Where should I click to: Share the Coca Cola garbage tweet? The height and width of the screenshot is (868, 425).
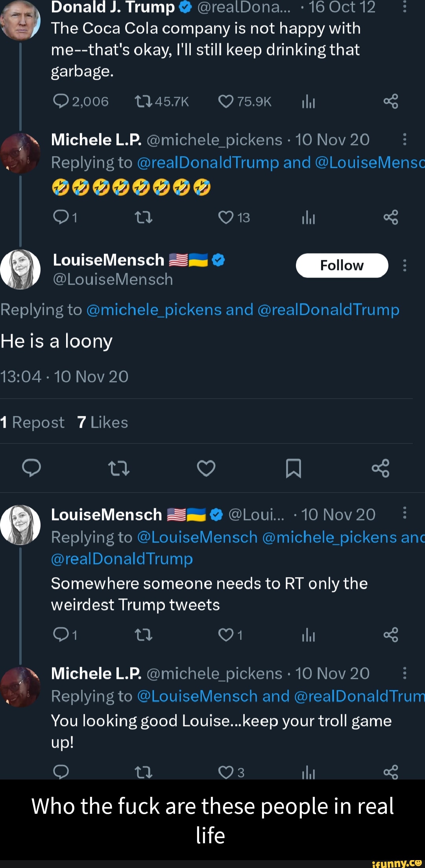[x=391, y=102]
